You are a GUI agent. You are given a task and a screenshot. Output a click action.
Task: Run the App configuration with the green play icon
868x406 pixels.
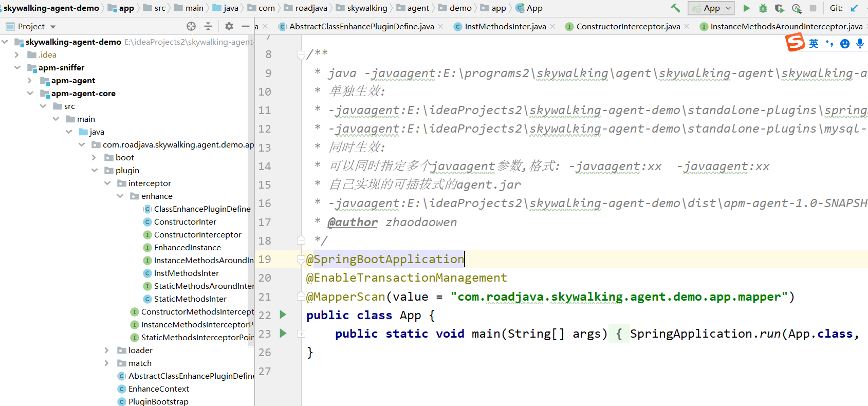tap(746, 8)
